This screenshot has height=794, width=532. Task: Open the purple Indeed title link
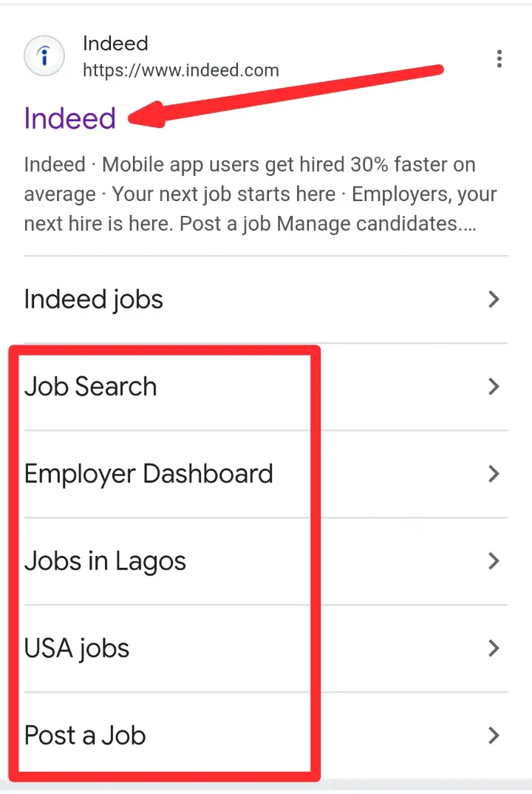[70, 118]
